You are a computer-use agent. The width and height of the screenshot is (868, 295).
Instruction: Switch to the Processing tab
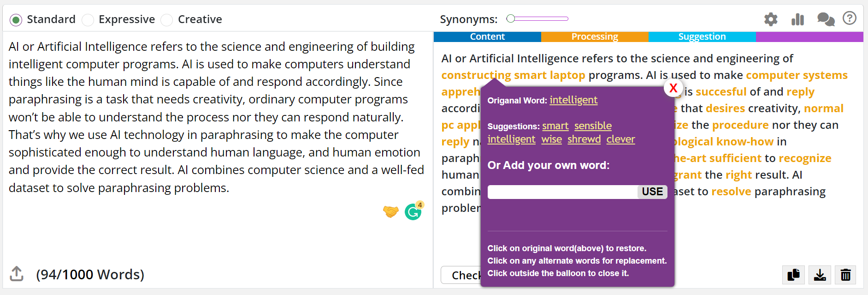pyautogui.click(x=595, y=36)
